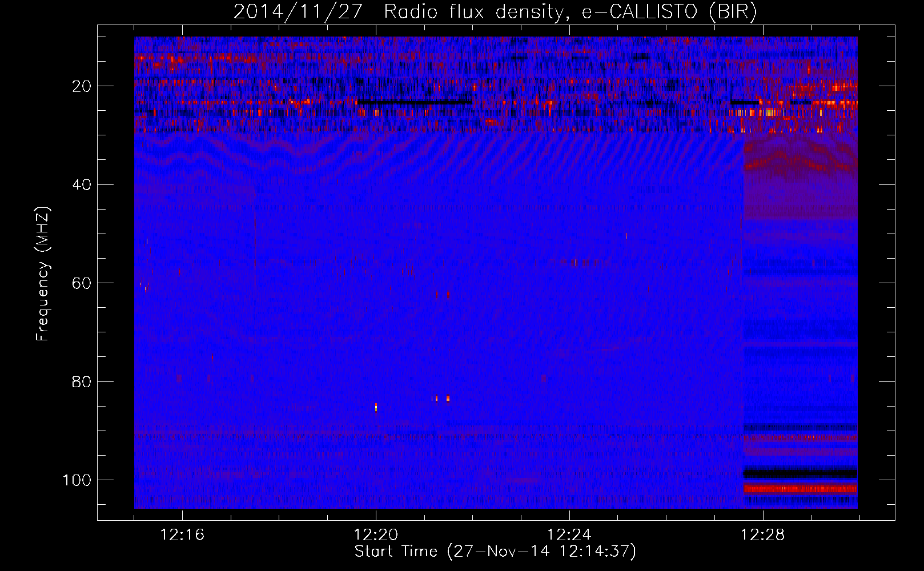Click the 'Start Time (27-Nov-14 12:14:37)' label

(495, 552)
